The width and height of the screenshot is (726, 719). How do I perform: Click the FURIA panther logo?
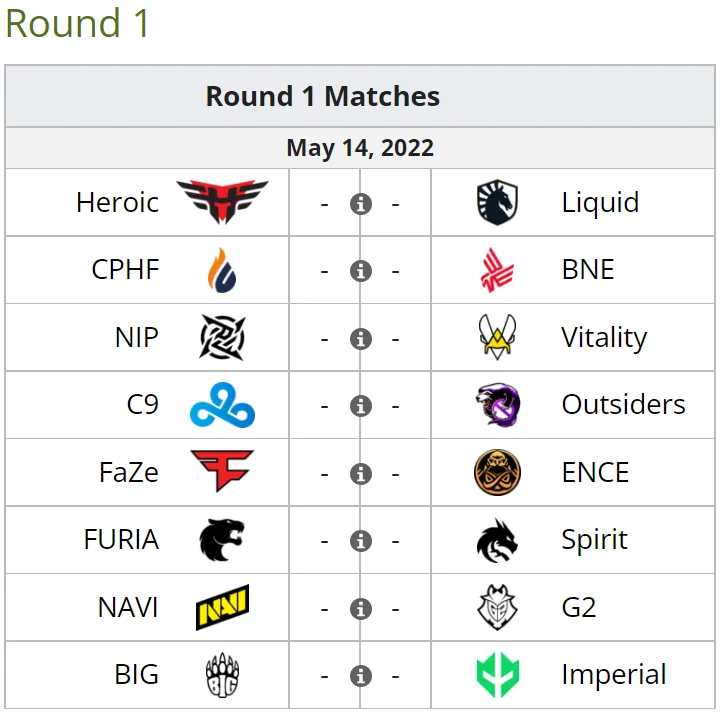click(x=222, y=540)
